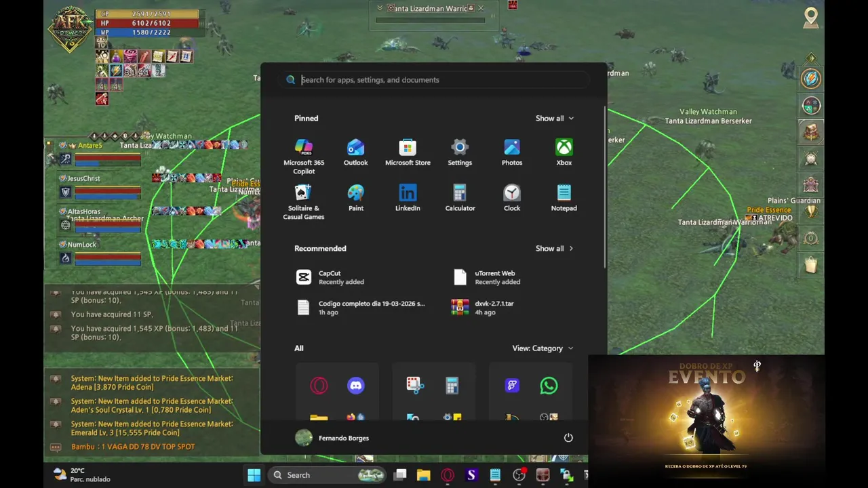Open the pinned Outlook app

tap(355, 152)
